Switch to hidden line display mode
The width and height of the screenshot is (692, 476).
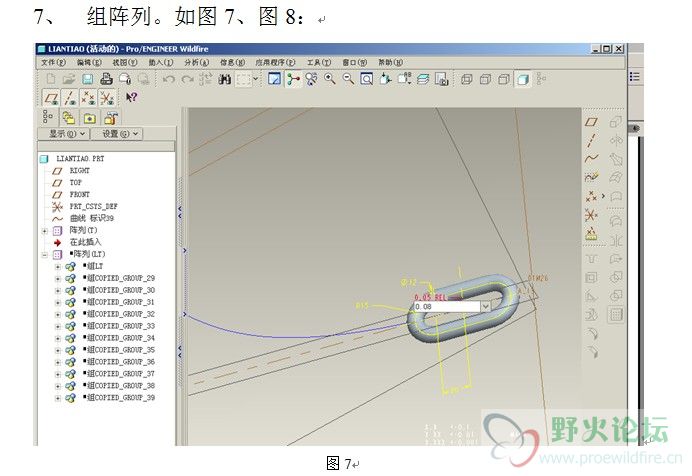485,79
